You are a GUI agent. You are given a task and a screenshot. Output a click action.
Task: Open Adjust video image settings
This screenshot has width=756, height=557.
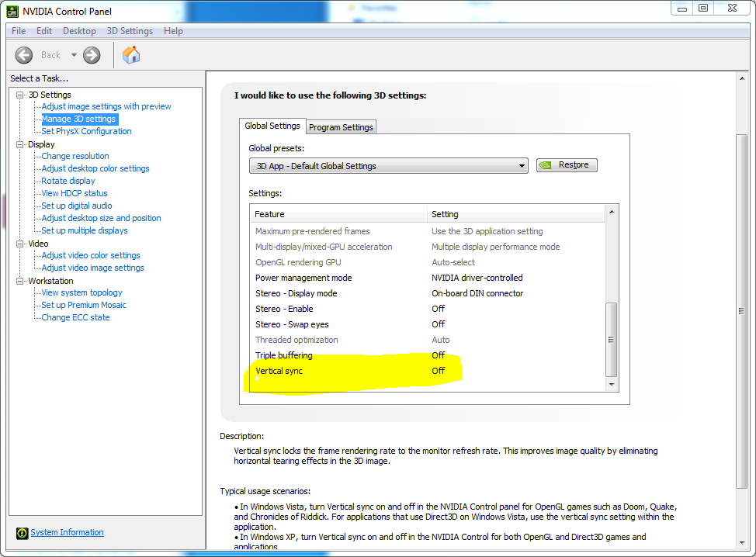click(92, 268)
